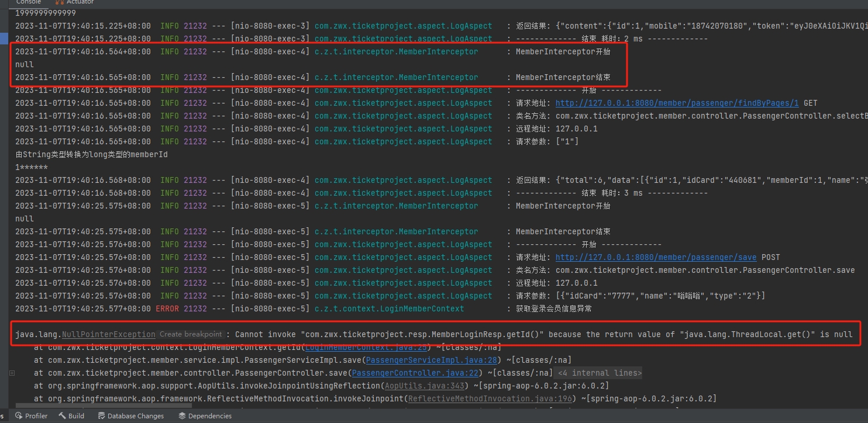Viewport: 868px width, 423px height.
Task: Click exec-5 MemberInterceptor结束 message
Action: [563, 231]
